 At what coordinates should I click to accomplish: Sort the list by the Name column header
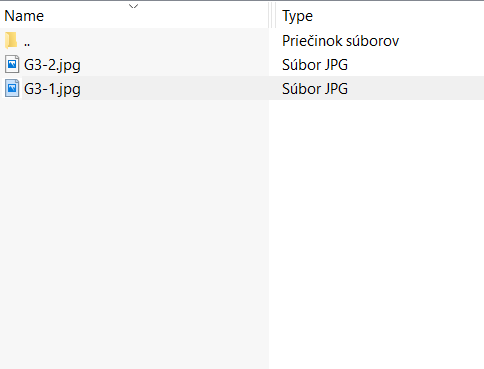pyautogui.click(x=24, y=16)
